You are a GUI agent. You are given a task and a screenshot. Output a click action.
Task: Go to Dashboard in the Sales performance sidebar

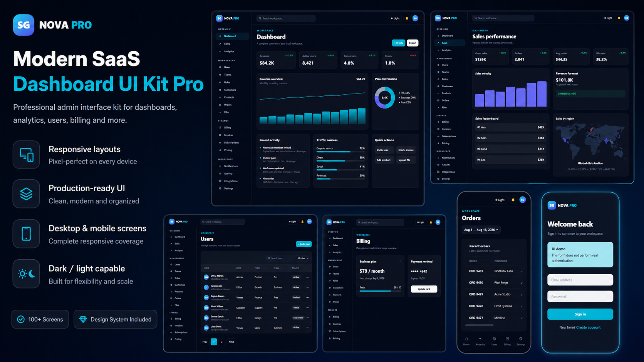[x=450, y=36]
